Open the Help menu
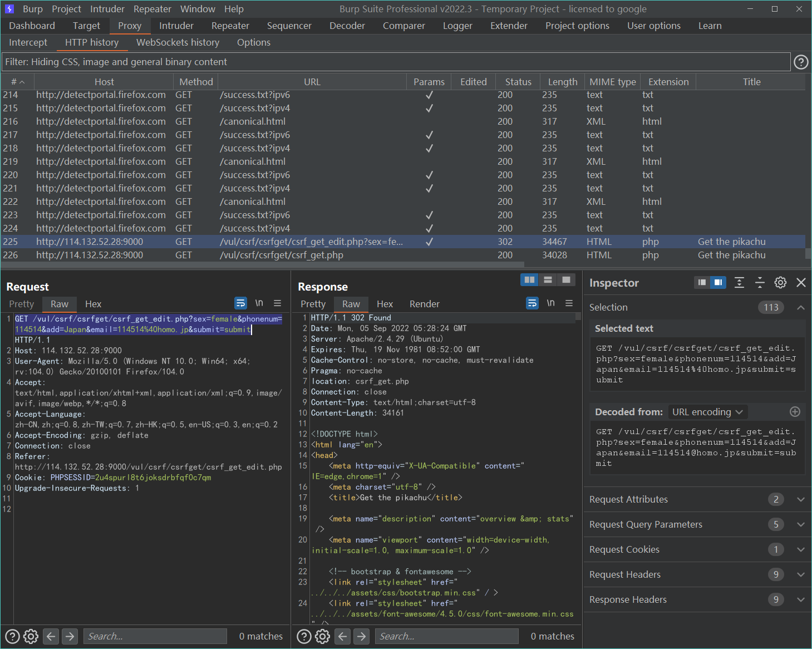 pyautogui.click(x=234, y=9)
